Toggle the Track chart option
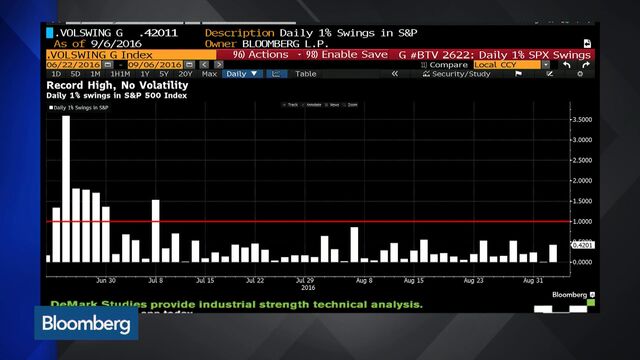The width and height of the screenshot is (640, 360). pos(291,105)
